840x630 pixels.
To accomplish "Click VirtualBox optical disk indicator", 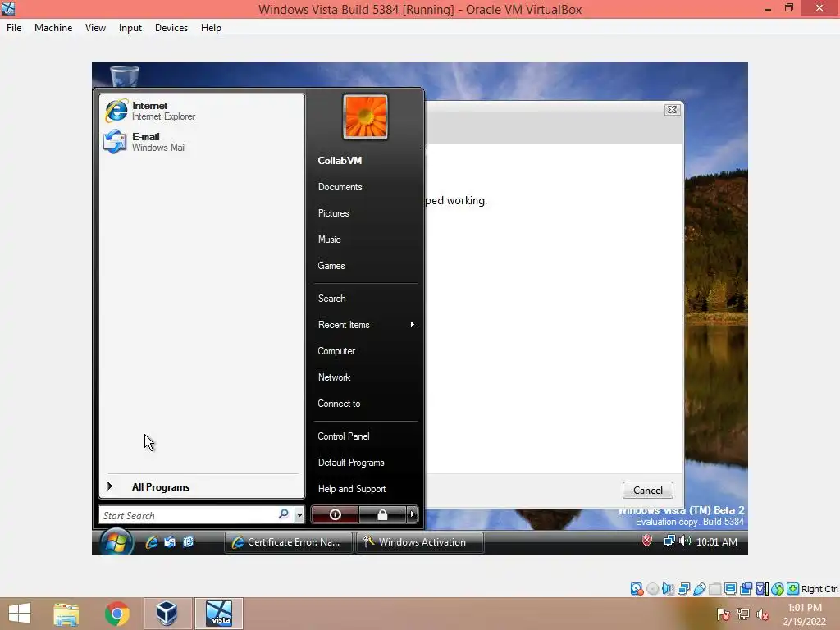I will click(652, 589).
